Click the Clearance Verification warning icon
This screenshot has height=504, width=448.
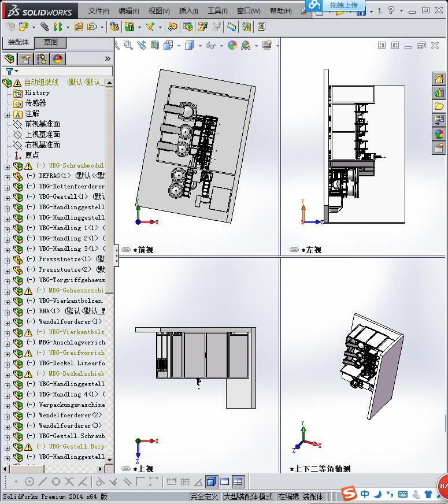click(x=246, y=27)
